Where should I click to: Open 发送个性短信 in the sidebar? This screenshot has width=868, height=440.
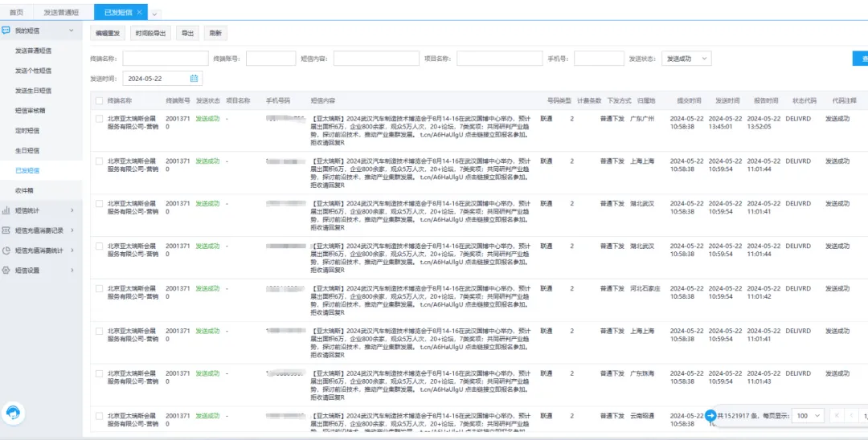click(x=33, y=70)
